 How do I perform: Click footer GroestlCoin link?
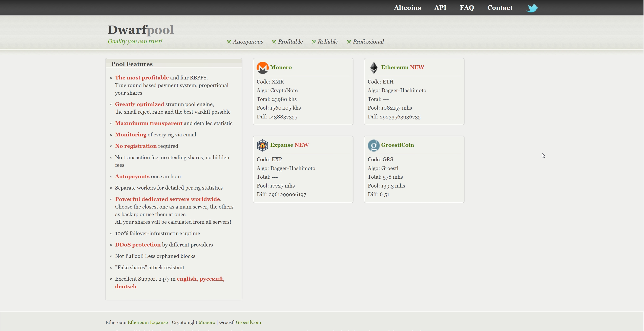248,322
